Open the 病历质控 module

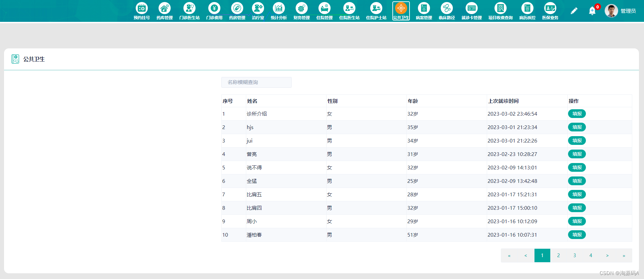(527, 11)
